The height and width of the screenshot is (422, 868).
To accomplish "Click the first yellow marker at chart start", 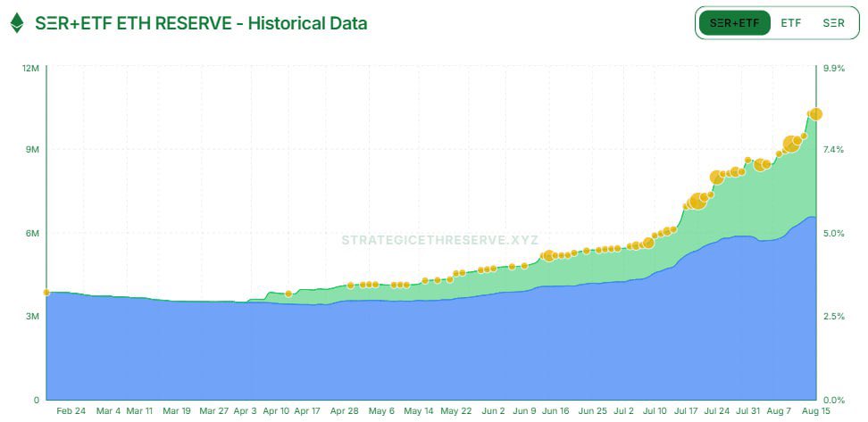I will click(46, 292).
